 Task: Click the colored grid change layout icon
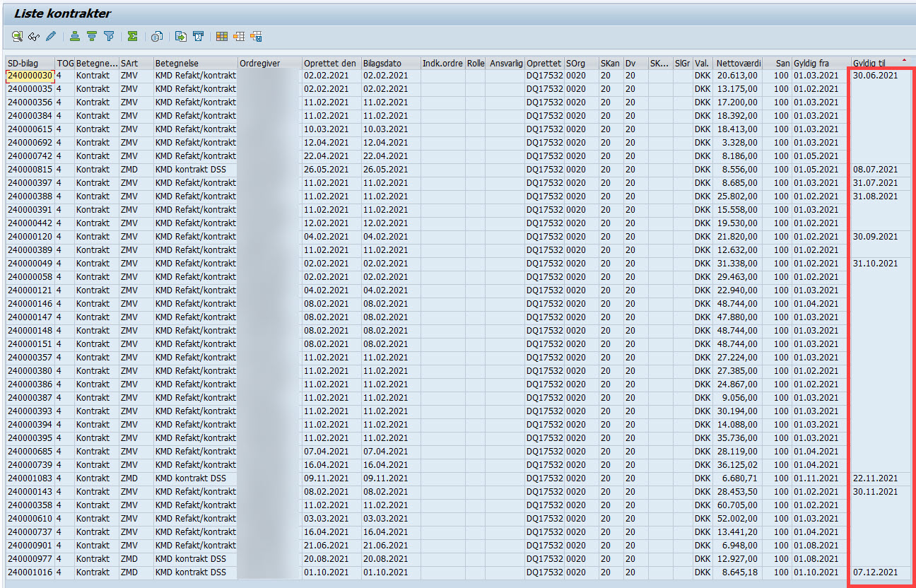[222, 36]
